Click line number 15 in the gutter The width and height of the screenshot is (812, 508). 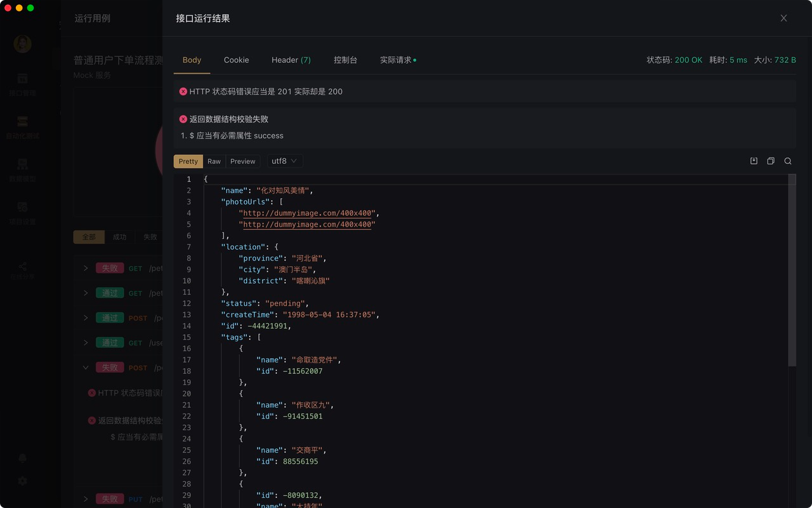pyautogui.click(x=187, y=337)
